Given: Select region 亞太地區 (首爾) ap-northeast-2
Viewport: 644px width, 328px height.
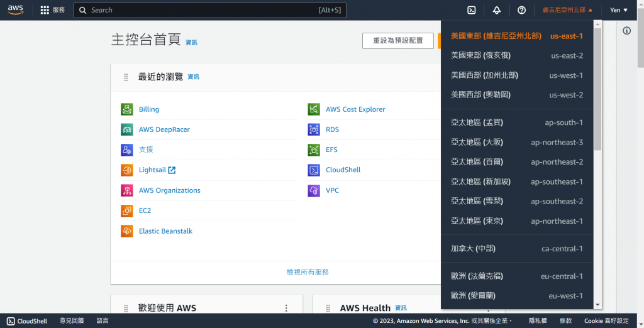Looking at the screenshot, I should 517,161.
